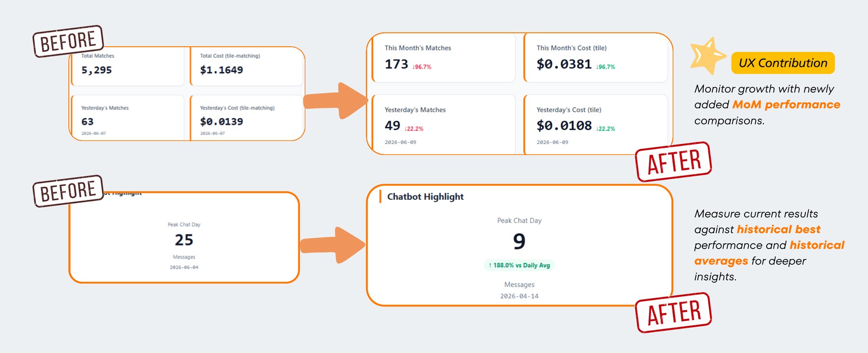Click the 173 matches value
This screenshot has height=353, width=868.
(396, 64)
